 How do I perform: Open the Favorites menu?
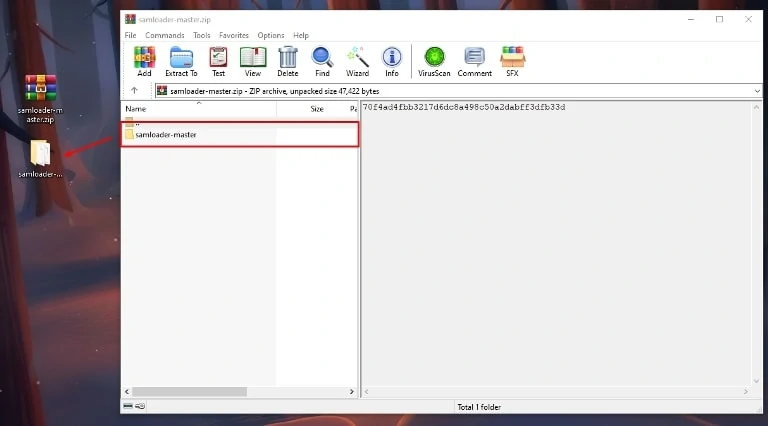click(x=234, y=35)
